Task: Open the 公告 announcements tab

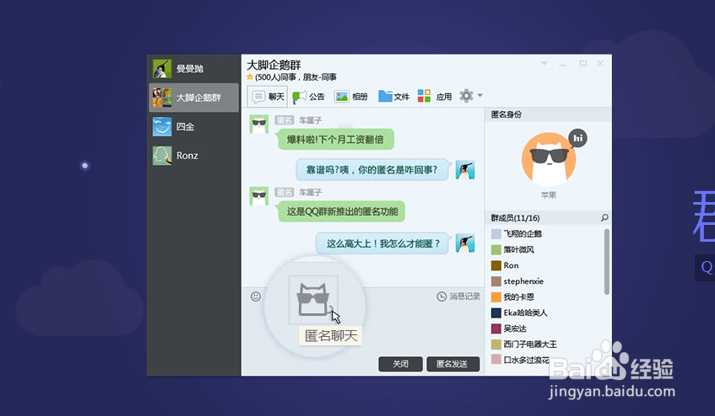Action: (308, 96)
